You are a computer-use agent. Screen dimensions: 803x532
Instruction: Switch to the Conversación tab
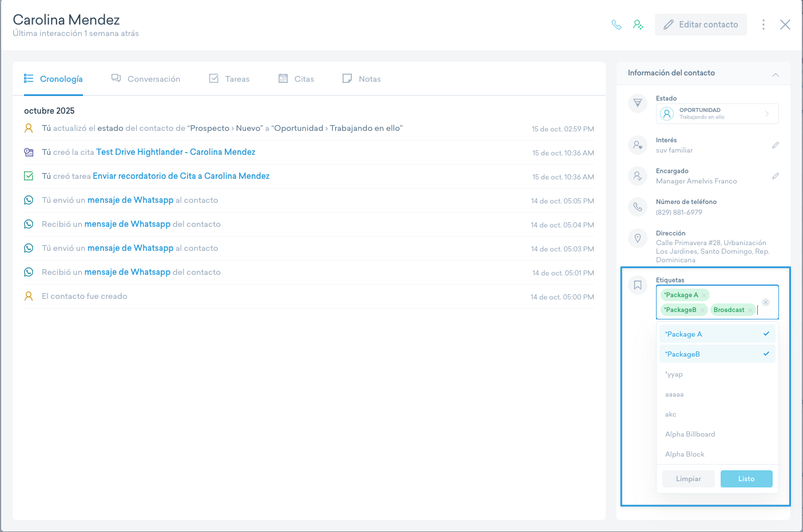(x=146, y=79)
